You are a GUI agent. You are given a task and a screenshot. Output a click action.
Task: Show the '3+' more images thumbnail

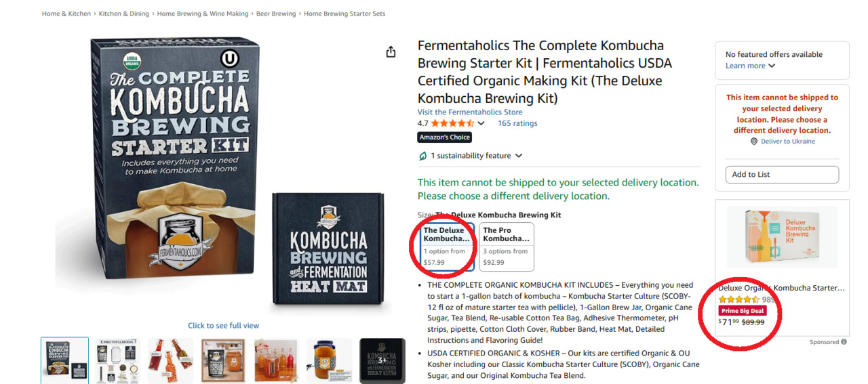click(x=382, y=360)
